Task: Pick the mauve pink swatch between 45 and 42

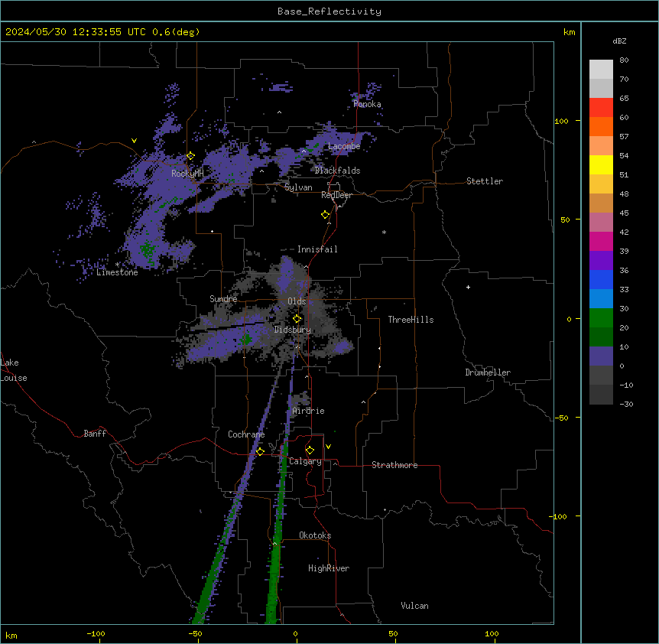Action: [x=601, y=223]
